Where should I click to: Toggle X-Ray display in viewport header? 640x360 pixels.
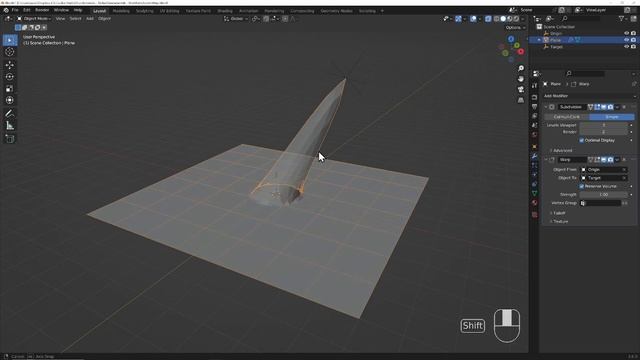488,19
